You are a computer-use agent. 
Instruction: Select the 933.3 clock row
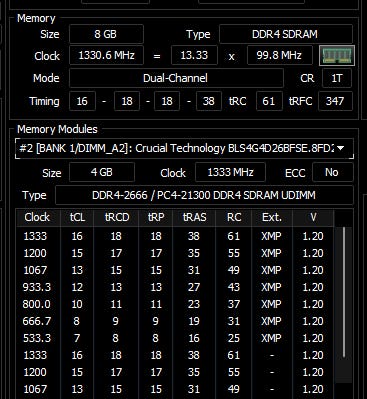pyautogui.click(x=175, y=287)
